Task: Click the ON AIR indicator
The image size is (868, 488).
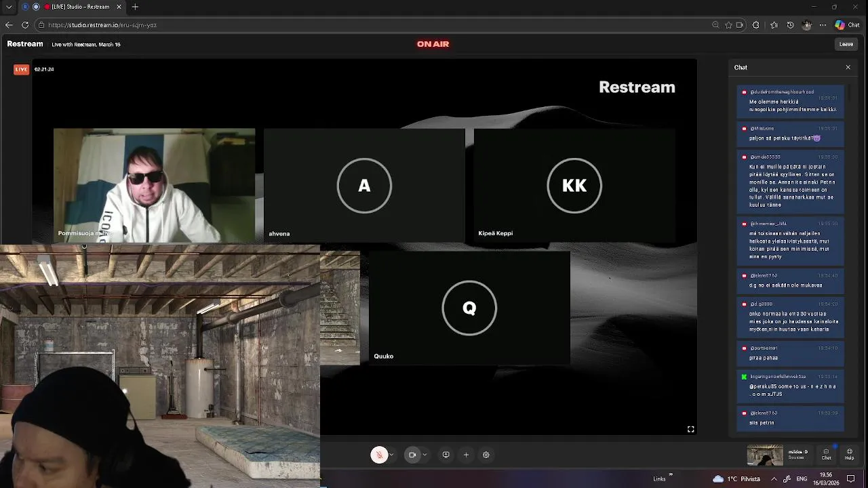Action: (433, 44)
